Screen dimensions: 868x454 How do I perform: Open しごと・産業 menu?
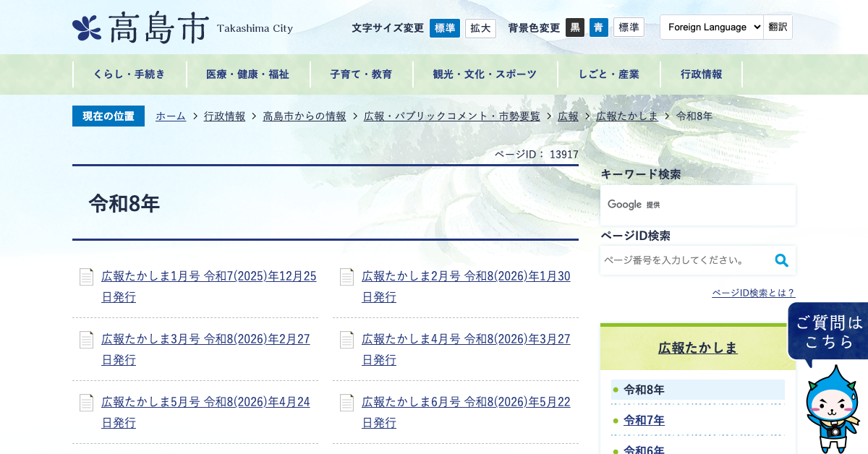(x=609, y=74)
